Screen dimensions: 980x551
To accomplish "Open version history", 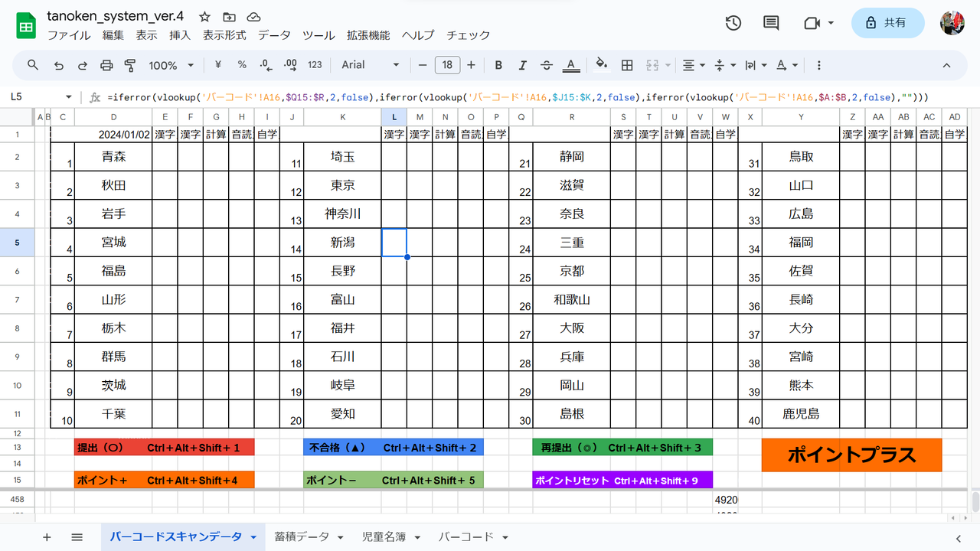I will (733, 23).
